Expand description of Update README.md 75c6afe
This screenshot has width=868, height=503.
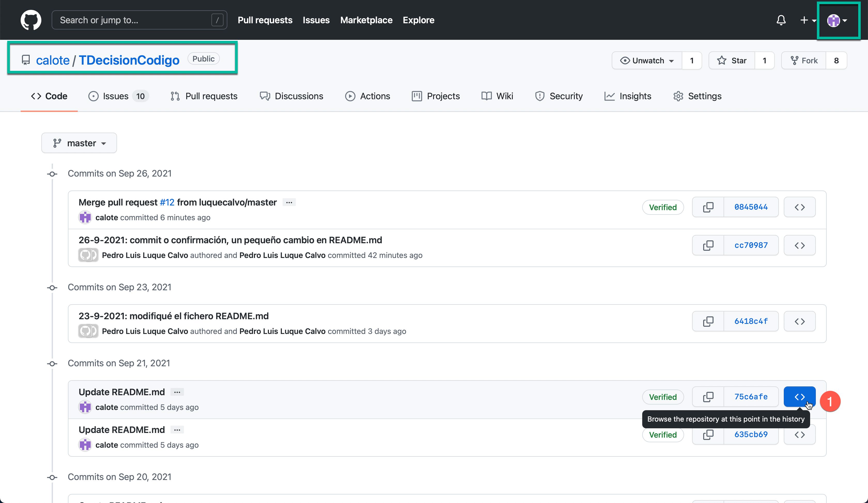tap(177, 392)
